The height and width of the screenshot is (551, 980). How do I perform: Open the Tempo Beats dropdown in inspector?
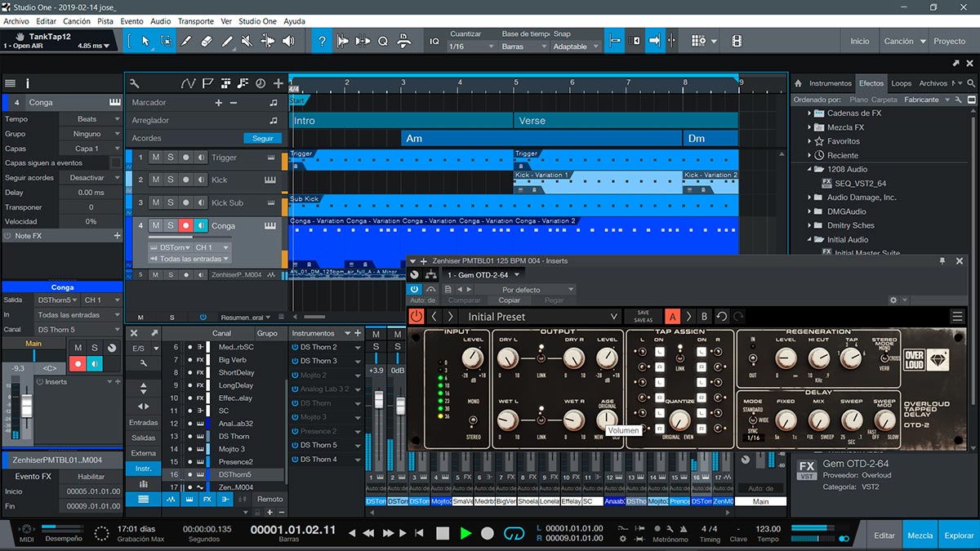(89, 119)
